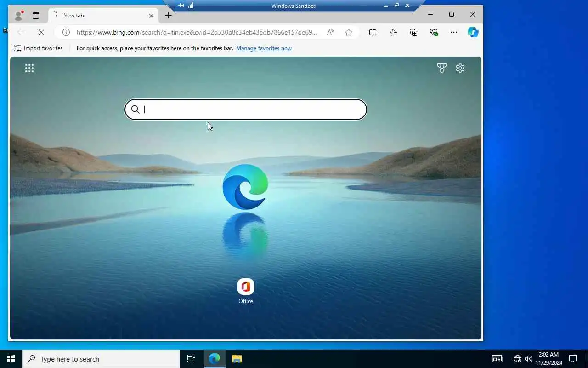This screenshot has height=368, width=588.
Task: Open split screen view
Action: [x=373, y=32]
